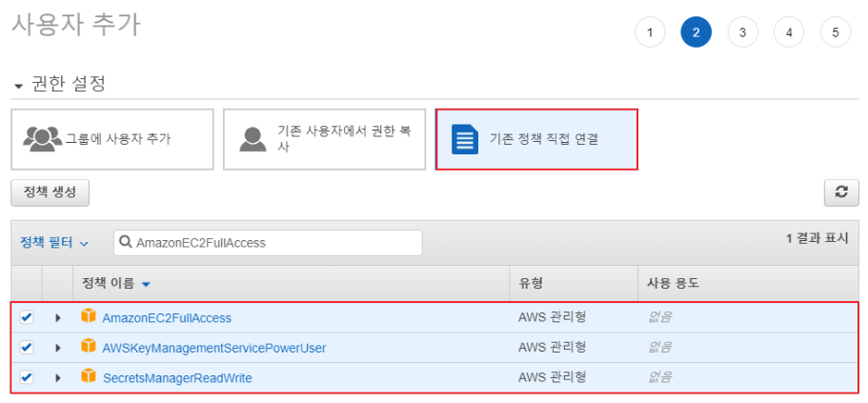Go to wizard step 1
This screenshot has width=868, height=403.
(650, 32)
